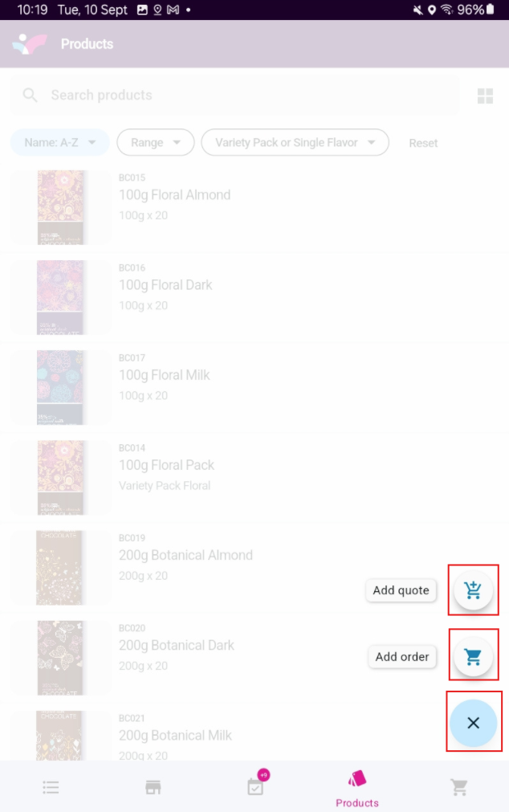The image size is (509, 812).
Task: Select the 200g Botanical Almond product
Action: [185, 555]
